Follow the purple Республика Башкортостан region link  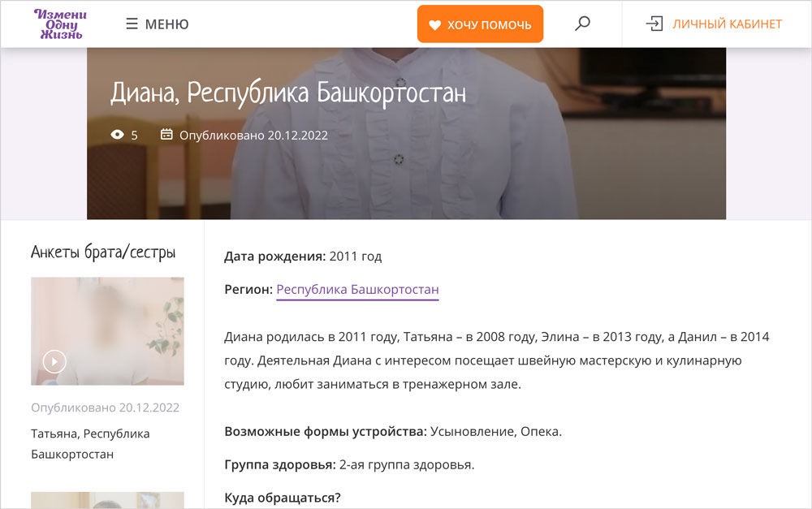(357, 290)
